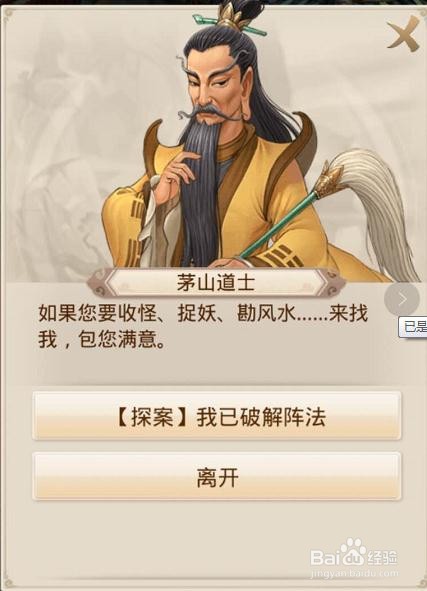Click the Taoist priest's face
The width and height of the screenshot is (427, 591).
click(x=215, y=90)
